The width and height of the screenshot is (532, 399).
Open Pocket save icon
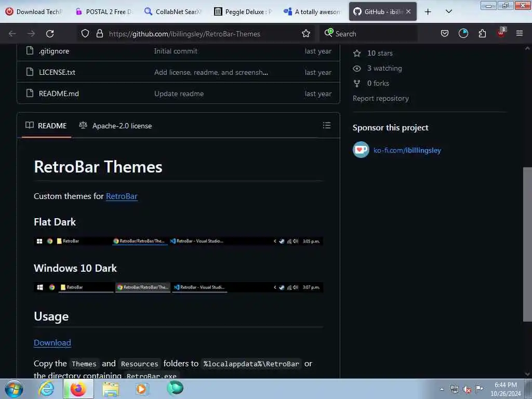(x=445, y=33)
